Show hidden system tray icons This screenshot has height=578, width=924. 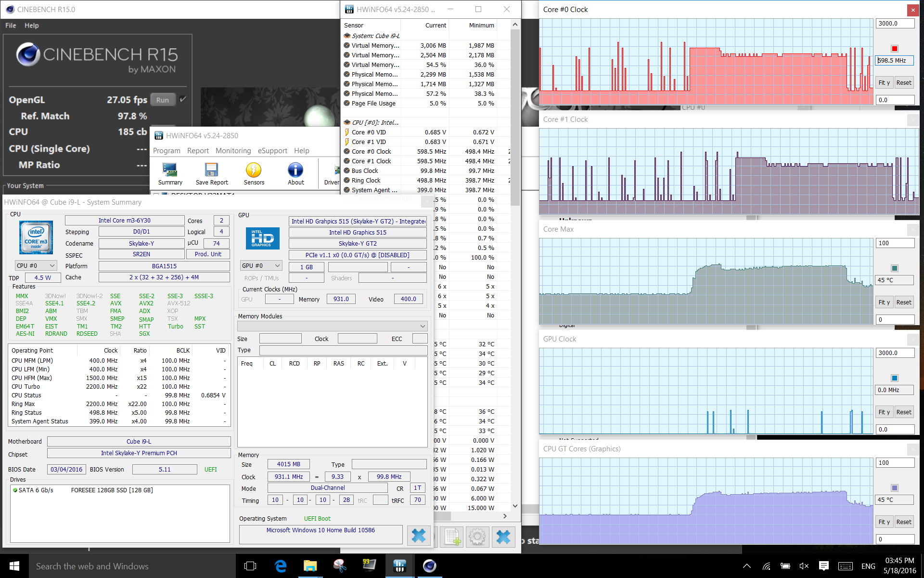[747, 566]
